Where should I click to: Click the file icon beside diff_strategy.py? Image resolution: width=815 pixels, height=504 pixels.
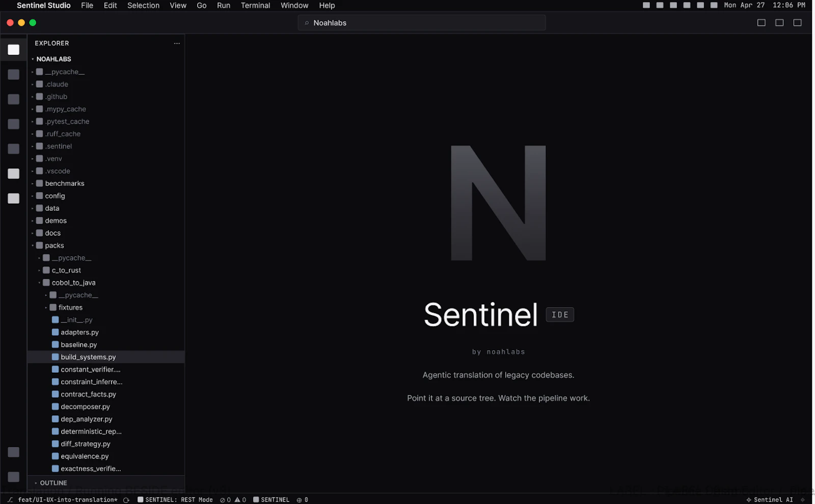[56, 444]
